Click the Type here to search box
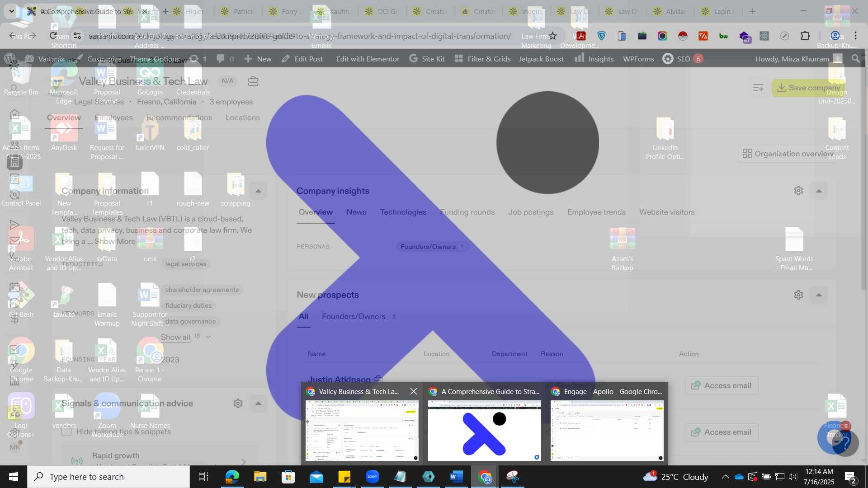 coord(108,477)
